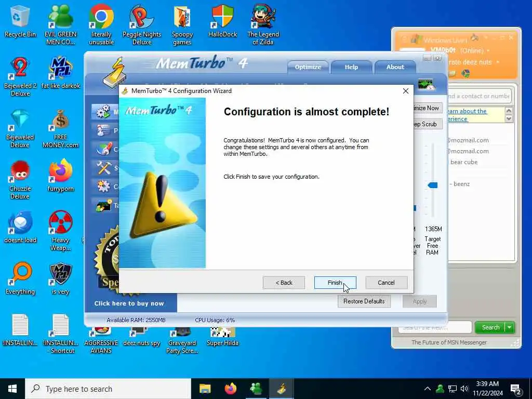Image resolution: width=532 pixels, height=399 pixels.
Task: Open the Recycle Bin desktop icon
Action: pyautogui.click(x=20, y=21)
